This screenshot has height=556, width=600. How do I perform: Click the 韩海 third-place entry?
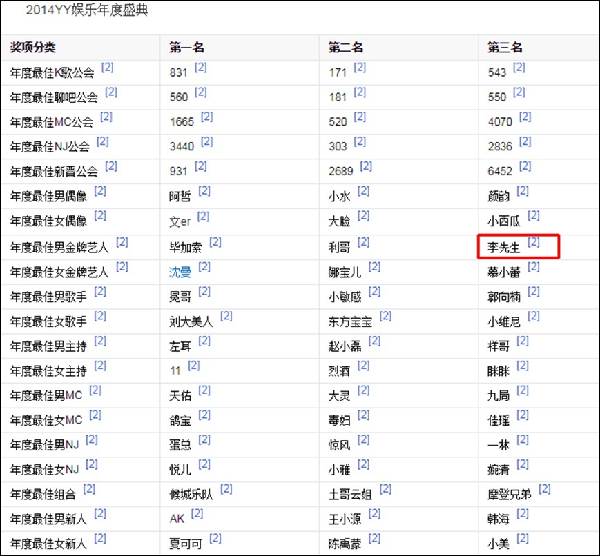point(498,519)
